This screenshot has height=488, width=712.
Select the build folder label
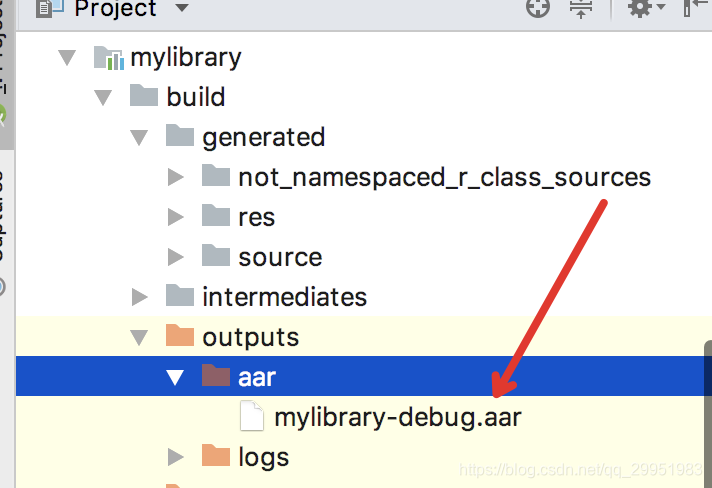click(196, 97)
